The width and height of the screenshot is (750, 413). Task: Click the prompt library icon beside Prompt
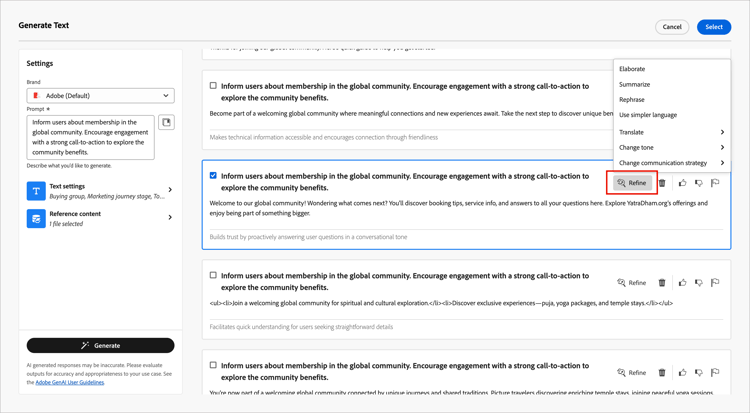click(166, 123)
